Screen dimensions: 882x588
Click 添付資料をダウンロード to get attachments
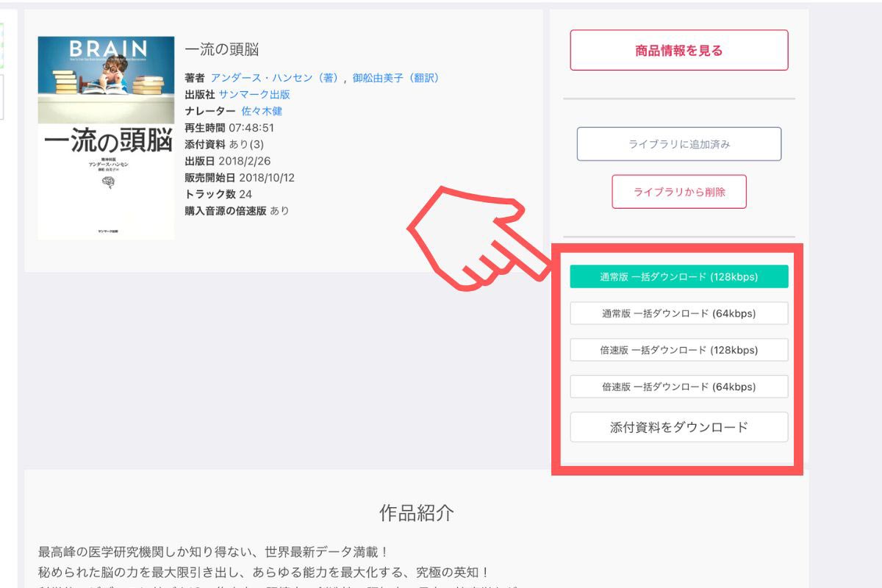(x=679, y=426)
